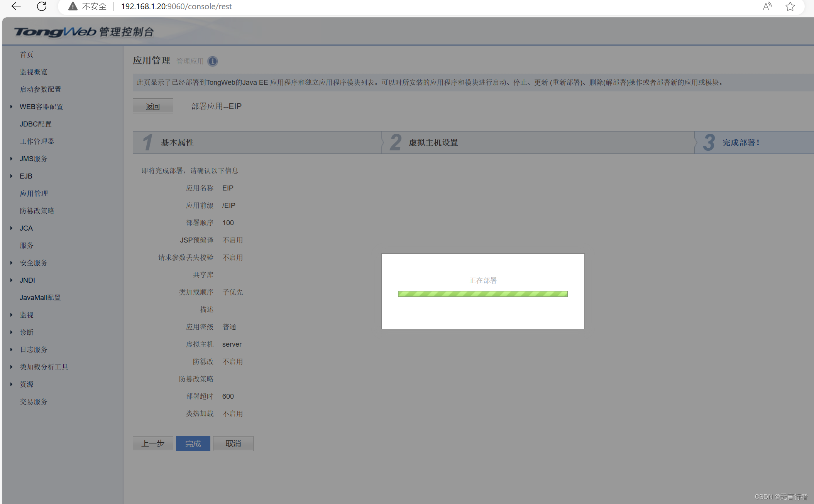Viewport: 814px width, 504px height.
Task: Click the favorites star icon
Action: point(790,6)
